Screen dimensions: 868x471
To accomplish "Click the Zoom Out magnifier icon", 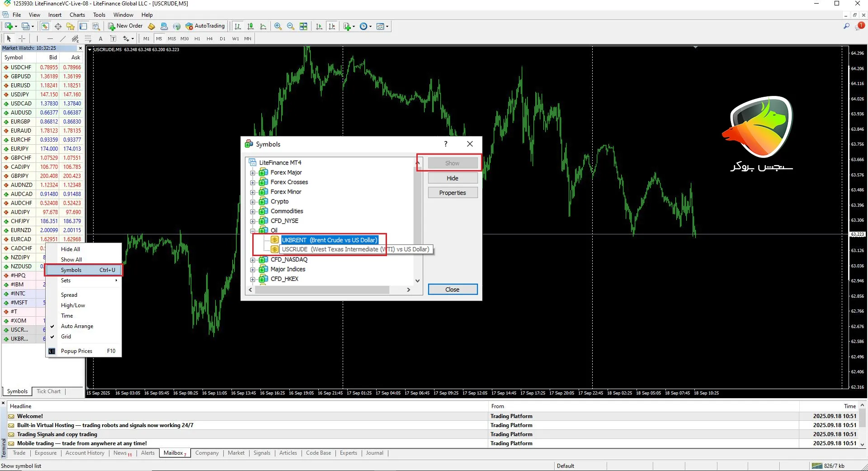I will pos(291,26).
